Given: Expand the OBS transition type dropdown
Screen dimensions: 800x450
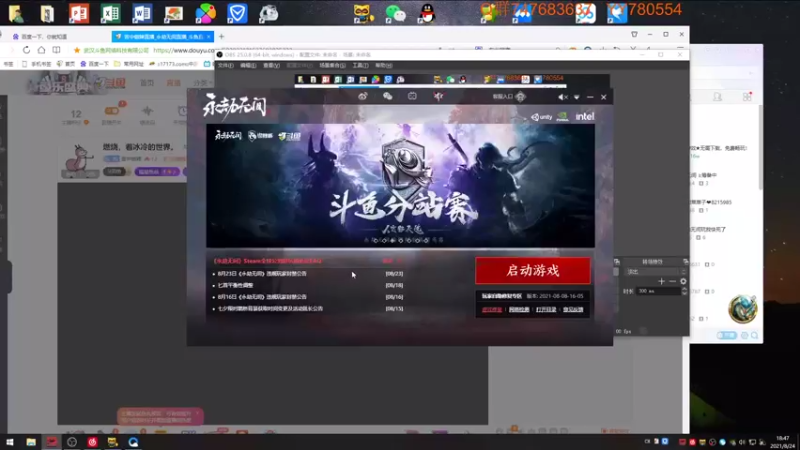Looking at the screenshot, I should click(656, 271).
